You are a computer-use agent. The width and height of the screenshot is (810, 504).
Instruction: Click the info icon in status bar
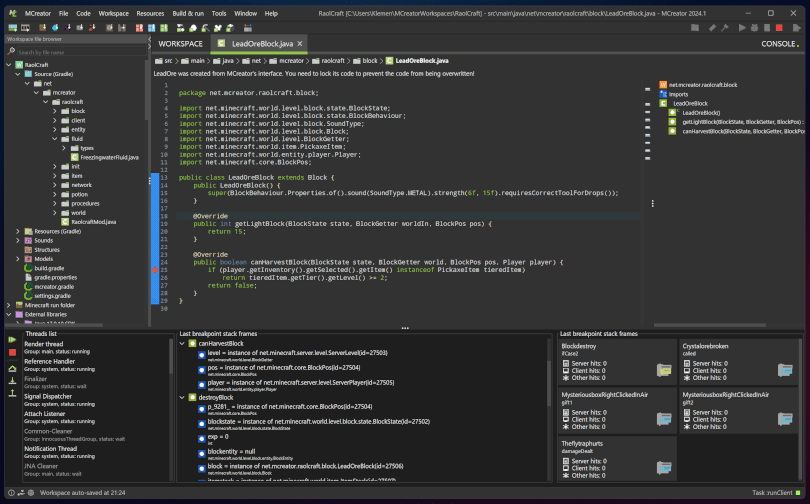(x=11, y=493)
